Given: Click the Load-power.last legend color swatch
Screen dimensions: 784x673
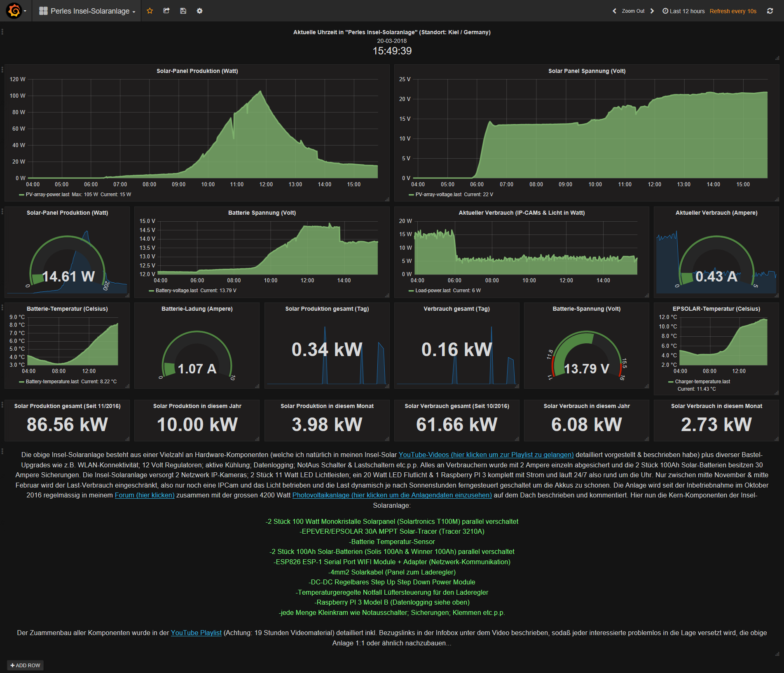Looking at the screenshot, I should pyautogui.click(x=411, y=291).
